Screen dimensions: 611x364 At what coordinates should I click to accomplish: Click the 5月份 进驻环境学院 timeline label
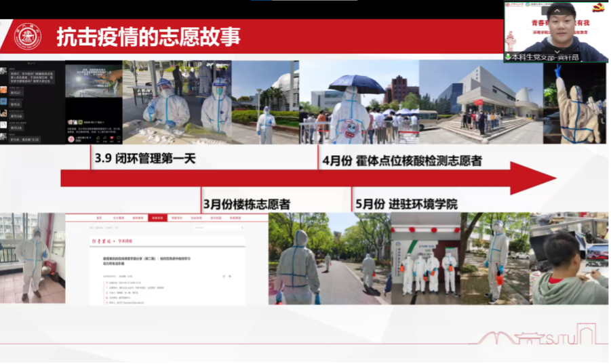click(406, 203)
